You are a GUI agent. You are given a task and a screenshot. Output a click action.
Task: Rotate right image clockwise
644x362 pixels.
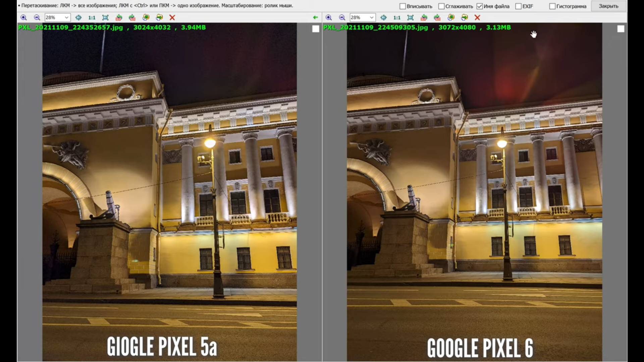click(x=437, y=17)
